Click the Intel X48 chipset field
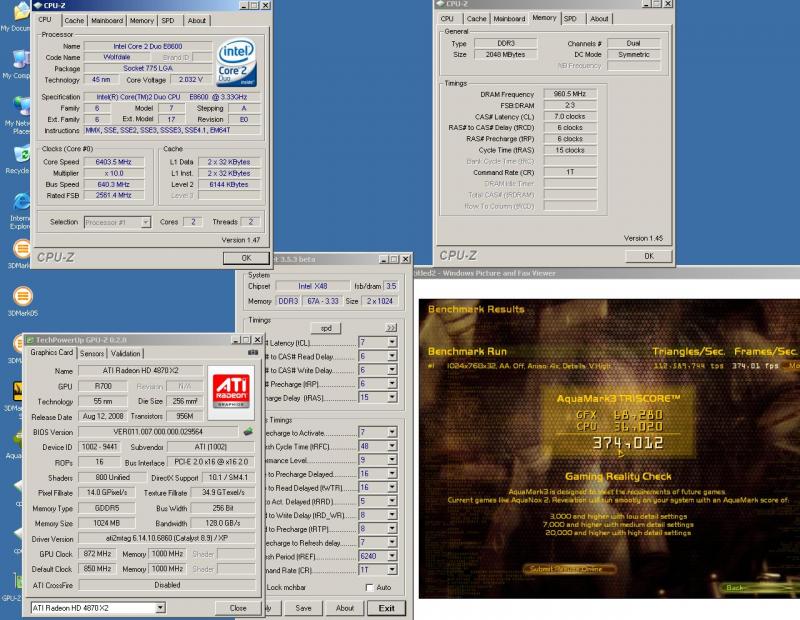 click(x=313, y=286)
